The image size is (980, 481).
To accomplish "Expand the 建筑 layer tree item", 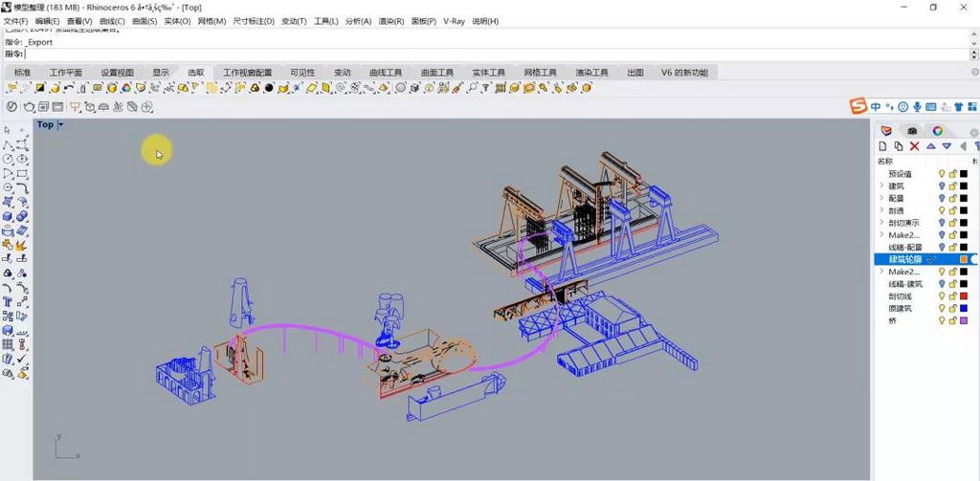I will pos(880,186).
